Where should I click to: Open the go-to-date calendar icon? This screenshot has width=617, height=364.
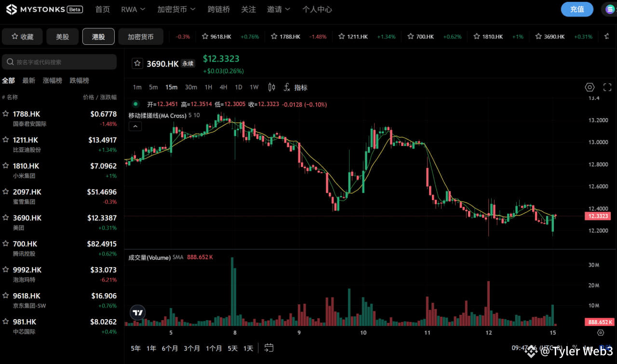point(269,348)
